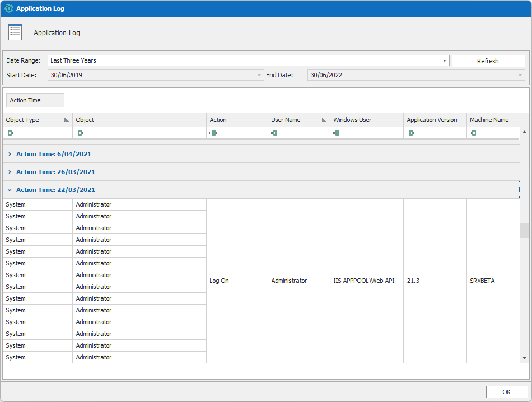
Task: Click the Object Type column filter icon
Action: pyautogui.click(x=10, y=133)
